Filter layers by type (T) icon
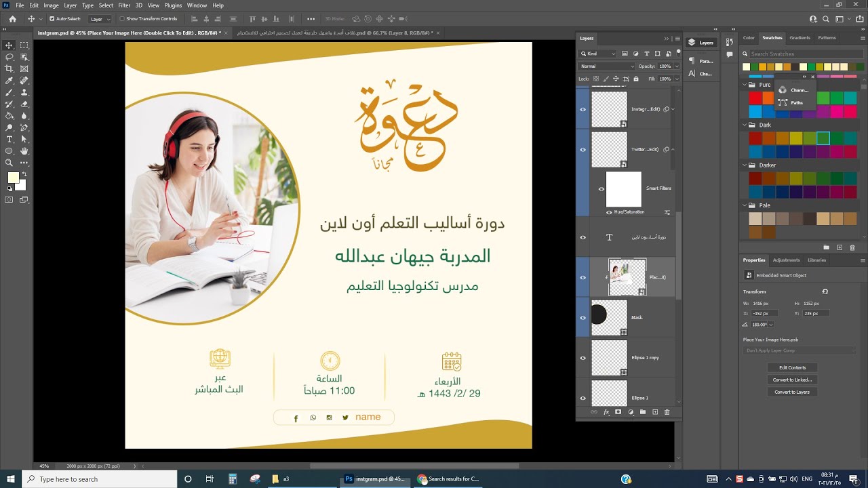Viewport: 868px width, 488px height. 646,54
